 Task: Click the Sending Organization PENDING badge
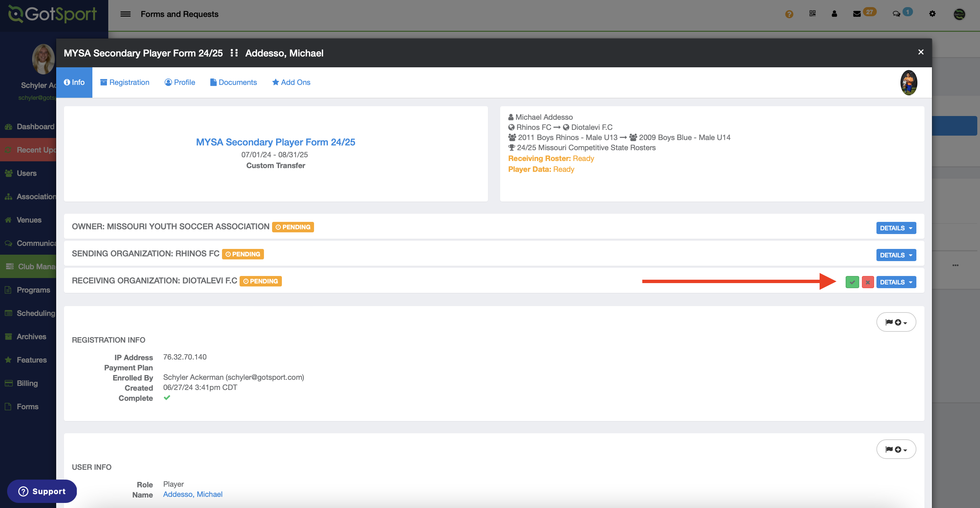point(243,254)
